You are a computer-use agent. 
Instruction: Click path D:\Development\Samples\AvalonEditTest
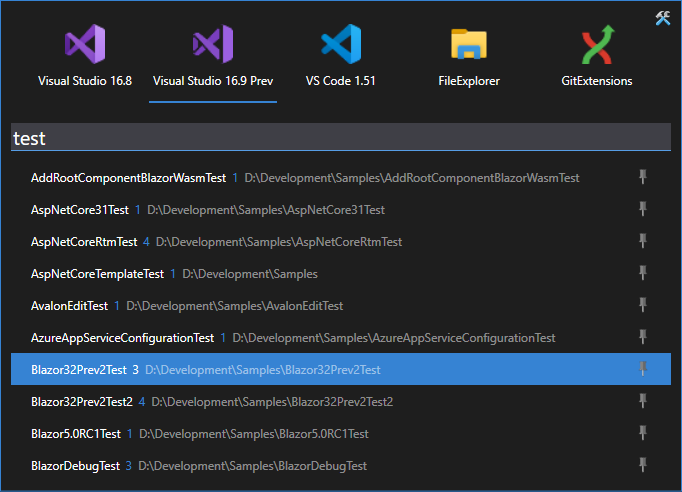[x=234, y=306]
